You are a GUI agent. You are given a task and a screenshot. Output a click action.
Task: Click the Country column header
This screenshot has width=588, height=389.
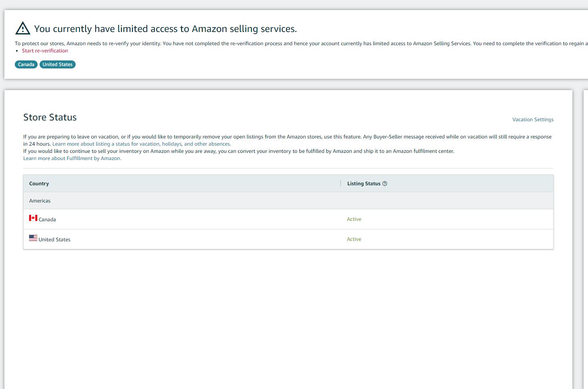click(39, 184)
